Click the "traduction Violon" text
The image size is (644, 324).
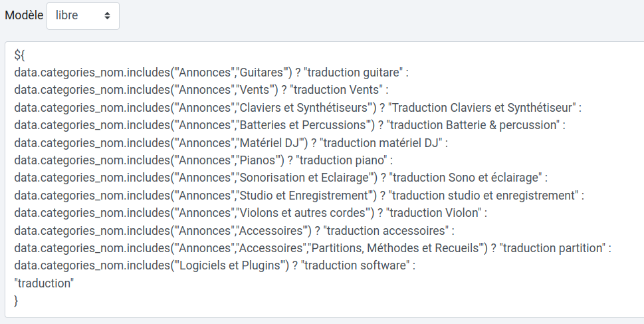(436, 213)
